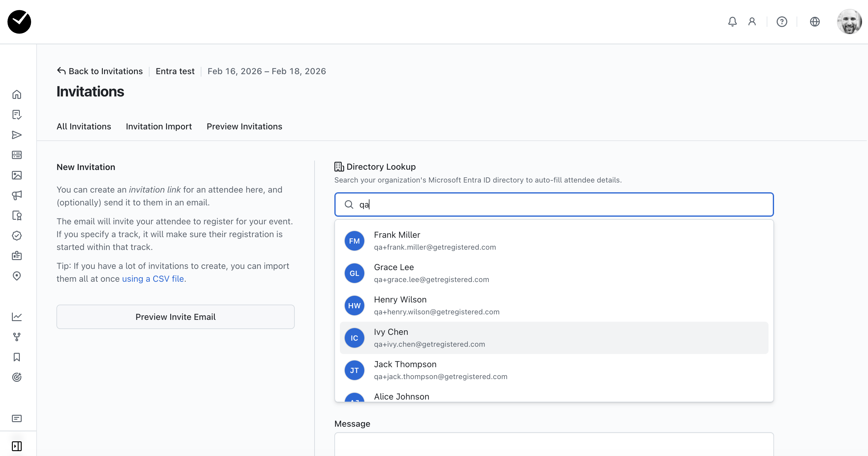
Task: Click the Preview Invite Email button
Action: click(175, 317)
